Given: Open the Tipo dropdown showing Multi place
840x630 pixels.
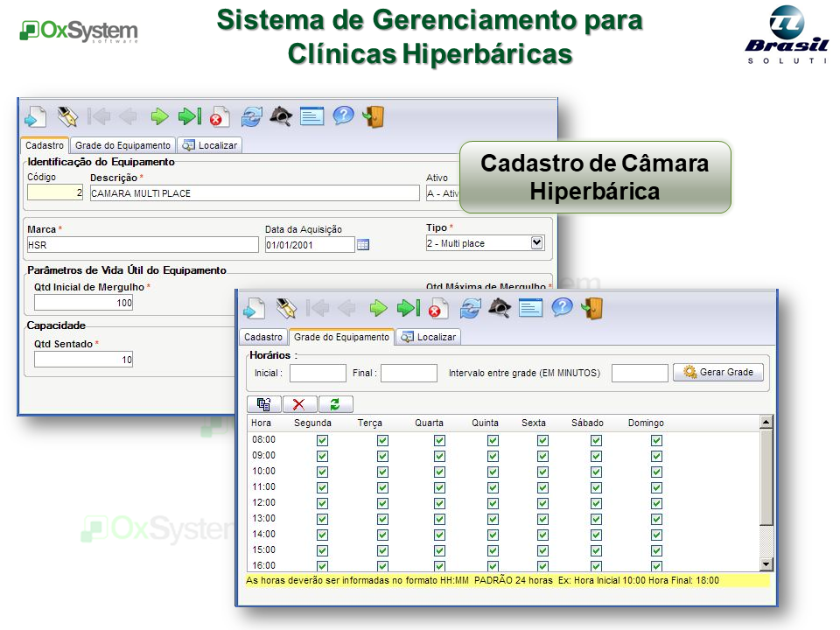Looking at the screenshot, I should pyautogui.click(x=536, y=243).
